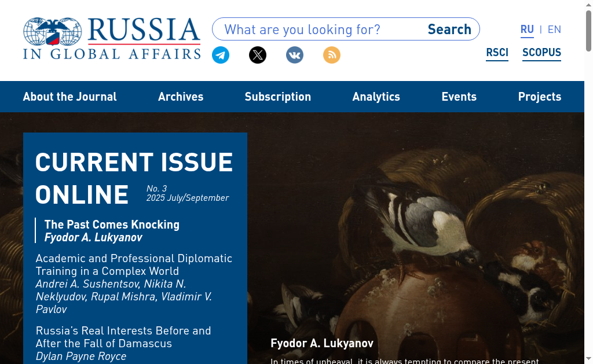Viewport: 593px width, 364px height.
Task: Switch site language to EN
Action: [554, 30]
